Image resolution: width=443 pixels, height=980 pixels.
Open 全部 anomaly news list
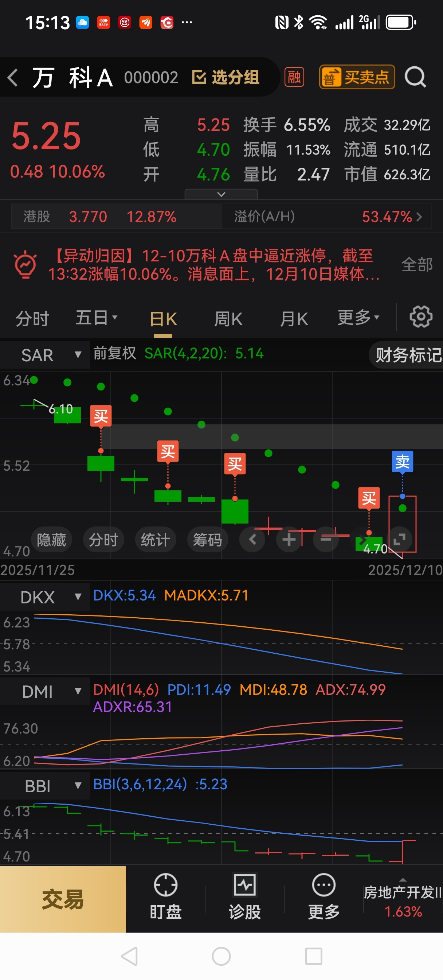[x=417, y=264]
